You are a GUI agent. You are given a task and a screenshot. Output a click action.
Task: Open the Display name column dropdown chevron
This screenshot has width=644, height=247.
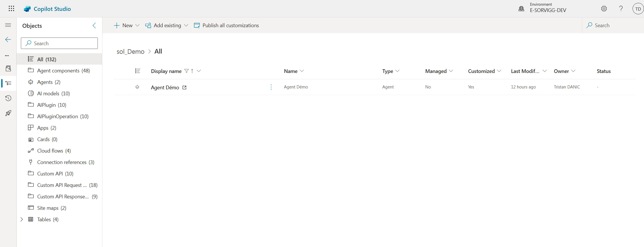pyautogui.click(x=199, y=71)
